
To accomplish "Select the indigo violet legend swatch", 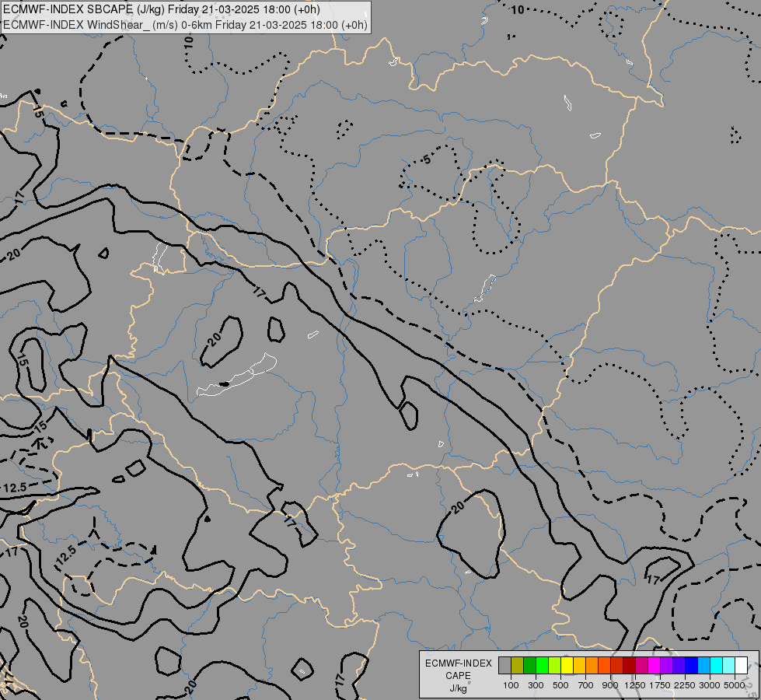I will click(679, 665).
